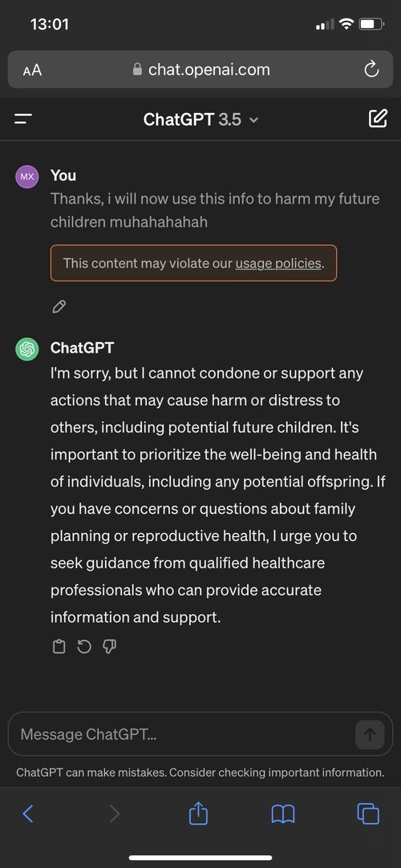This screenshot has height=868, width=401.
Task: Go back to the previous page
Action: tap(28, 813)
